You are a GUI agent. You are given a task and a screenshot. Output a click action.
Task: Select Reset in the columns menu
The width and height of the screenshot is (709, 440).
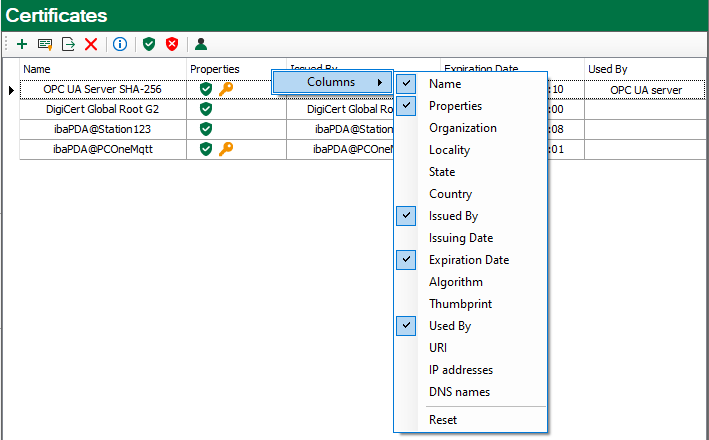(443, 420)
